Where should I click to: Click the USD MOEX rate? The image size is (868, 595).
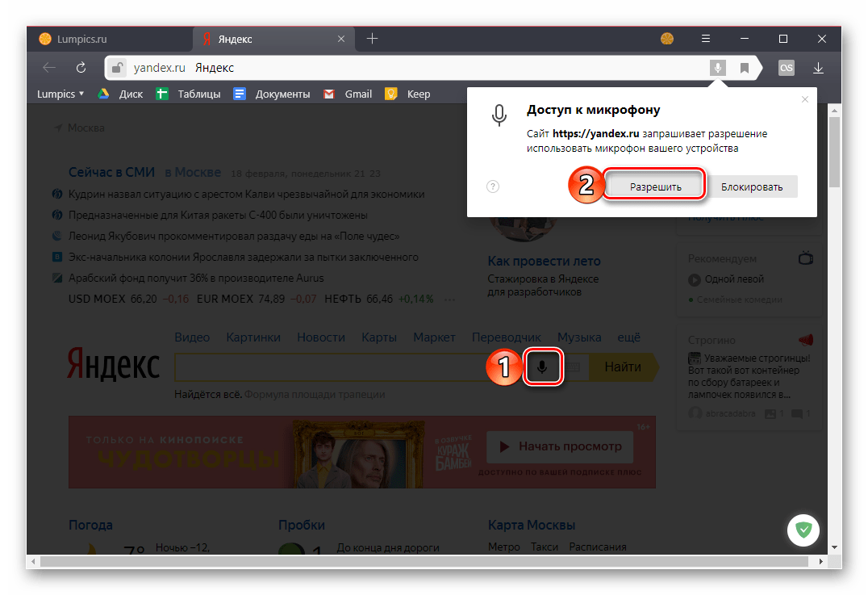click(128, 300)
